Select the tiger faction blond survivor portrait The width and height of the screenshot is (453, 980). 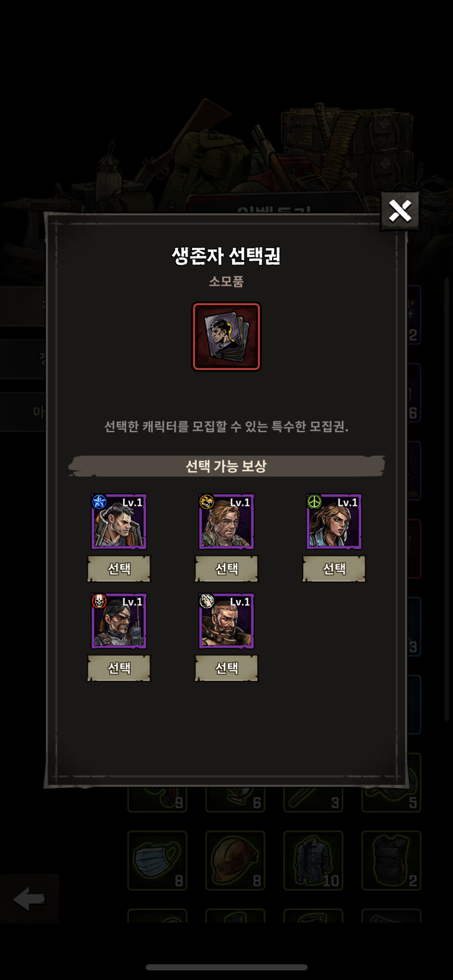[x=226, y=521]
